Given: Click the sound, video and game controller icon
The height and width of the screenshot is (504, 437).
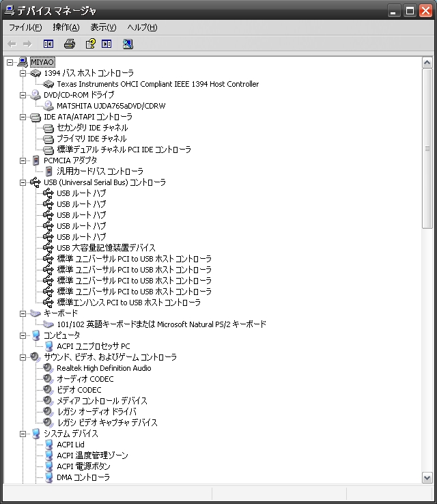Looking at the screenshot, I should [35, 357].
